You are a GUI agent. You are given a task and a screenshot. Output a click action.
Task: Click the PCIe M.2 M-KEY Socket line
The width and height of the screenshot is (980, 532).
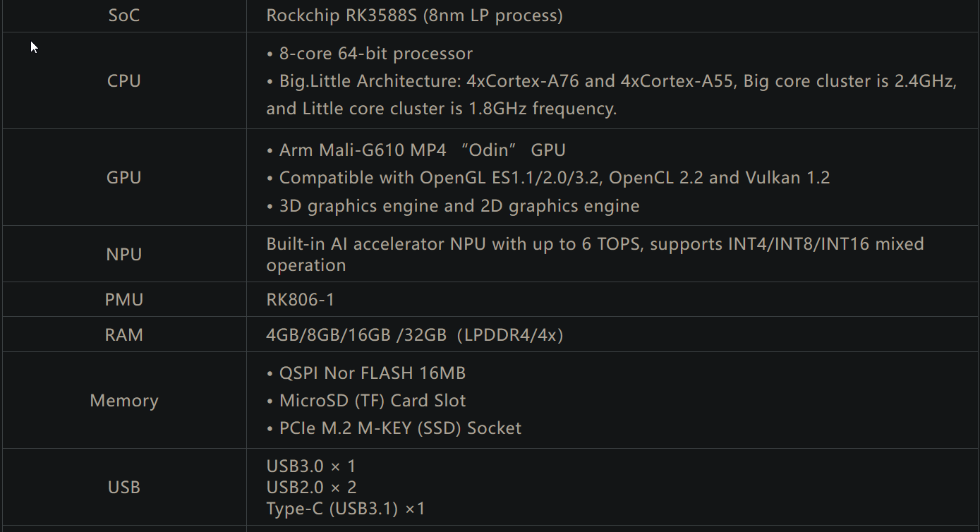(394, 428)
